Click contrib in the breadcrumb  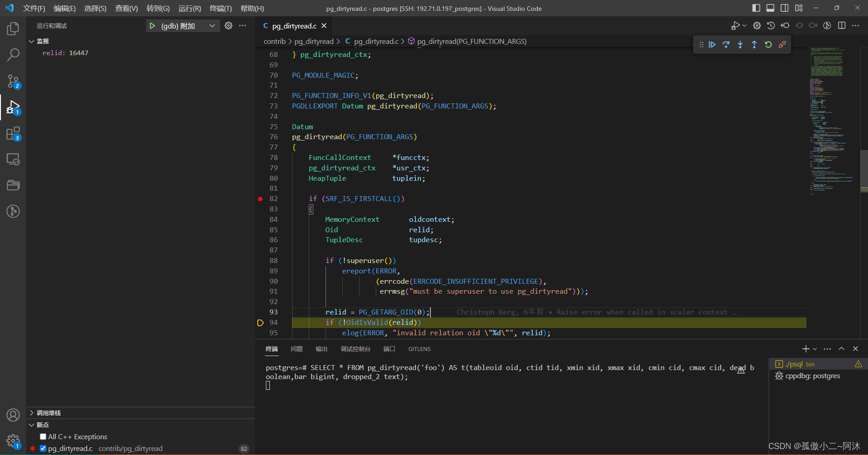[274, 41]
